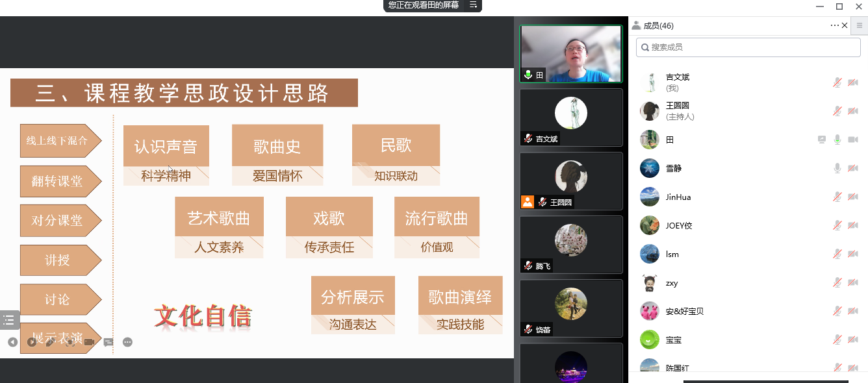The width and height of the screenshot is (868, 383).
Task: Advance to next slide with play arrow
Action: pos(31,342)
